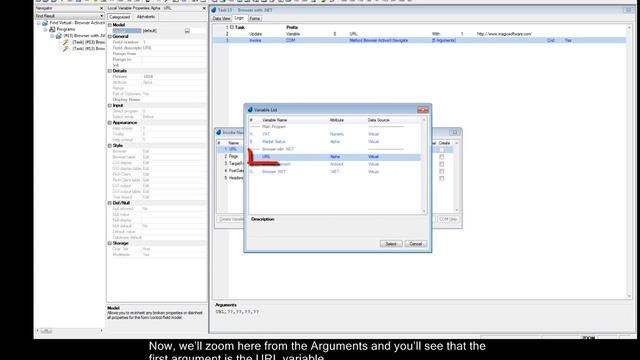This screenshot has width=640, height=360.
Task: Collapse the Appearance property section
Action: point(110,122)
